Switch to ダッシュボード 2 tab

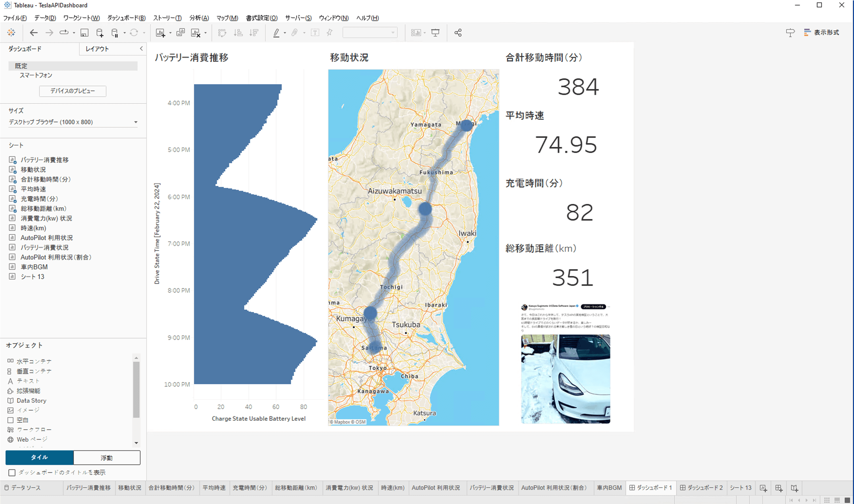click(x=701, y=488)
